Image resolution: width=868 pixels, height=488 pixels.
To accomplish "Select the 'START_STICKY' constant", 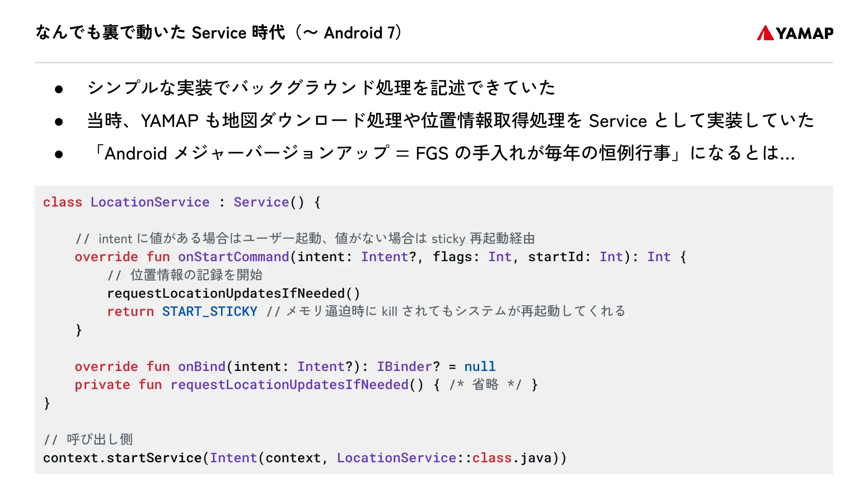I will 210,311.
